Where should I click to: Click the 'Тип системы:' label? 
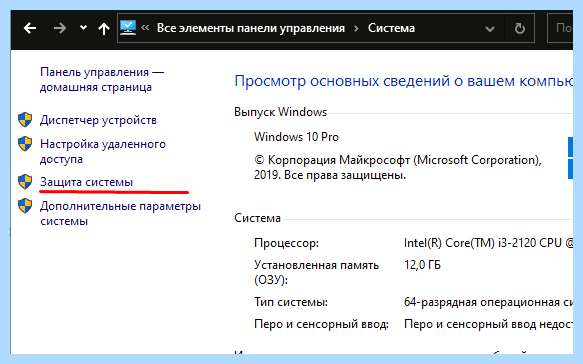coord(291,302)
